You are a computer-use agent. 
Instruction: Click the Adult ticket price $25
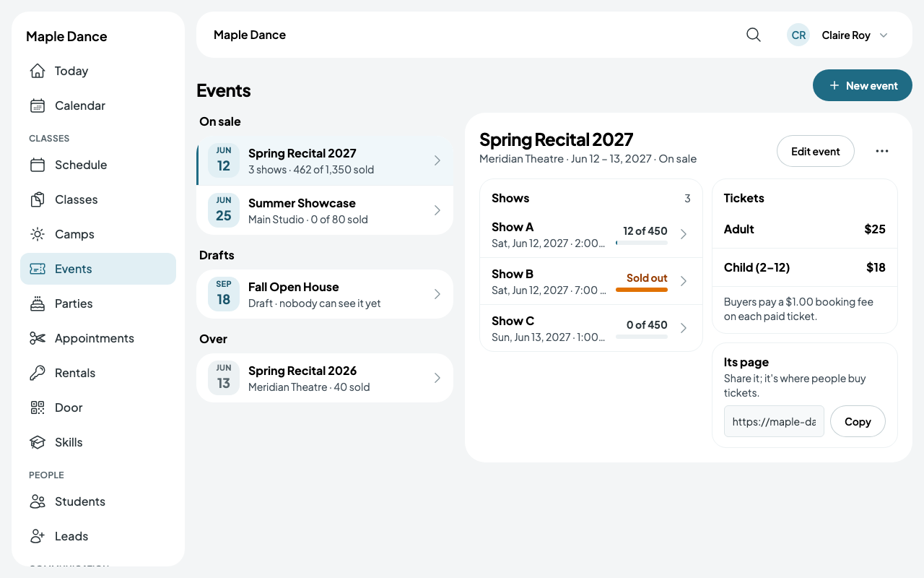click(875, 229)
